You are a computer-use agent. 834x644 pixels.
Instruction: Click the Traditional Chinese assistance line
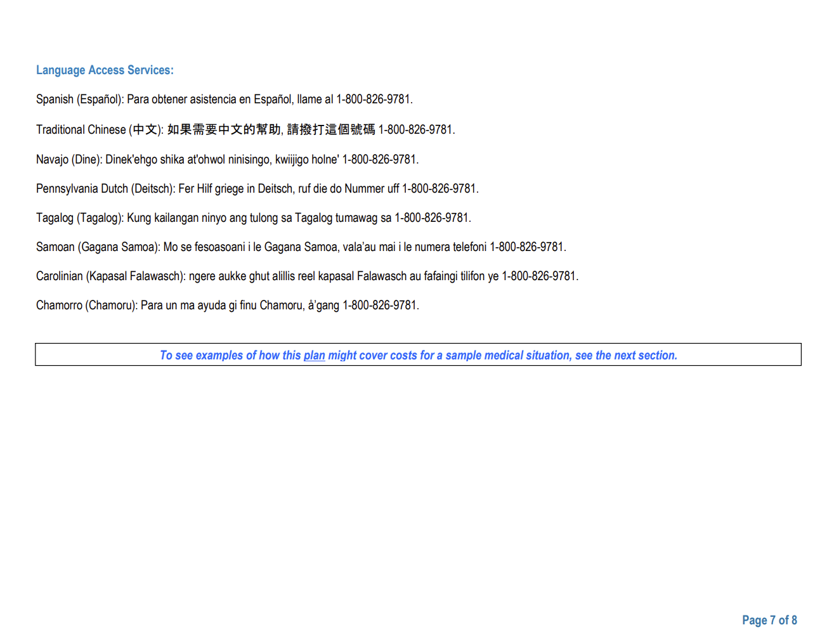245,129
